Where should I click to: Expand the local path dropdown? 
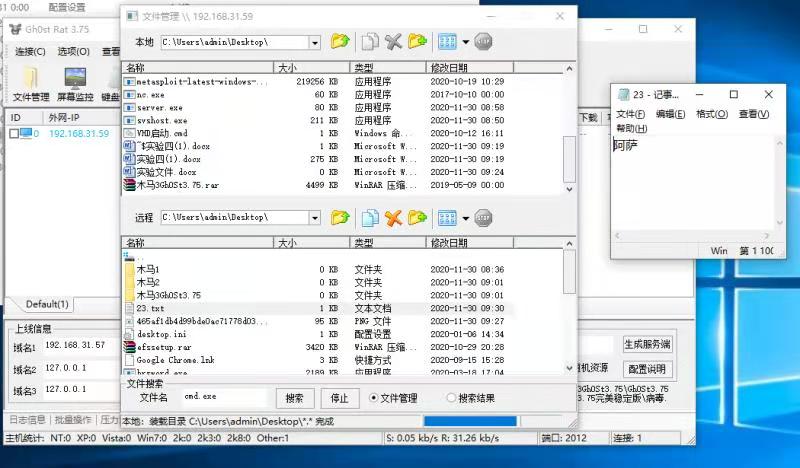coord(315,42)
